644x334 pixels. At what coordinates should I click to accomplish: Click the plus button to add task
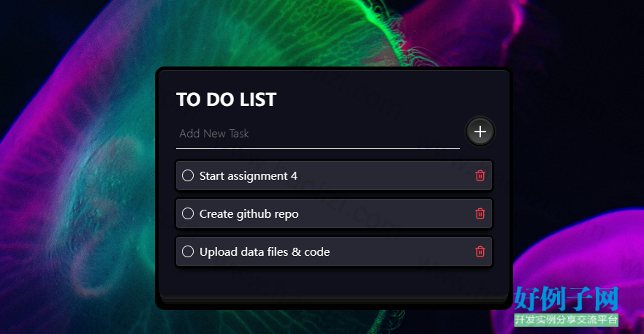480,132
